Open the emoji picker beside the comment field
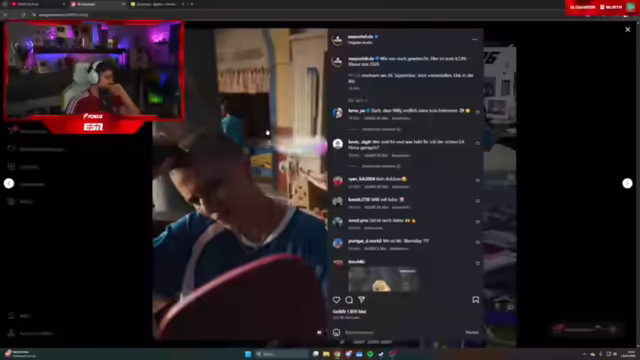This screenshot has height=360, width=640. pyautogui.click(x=336, y=332)
